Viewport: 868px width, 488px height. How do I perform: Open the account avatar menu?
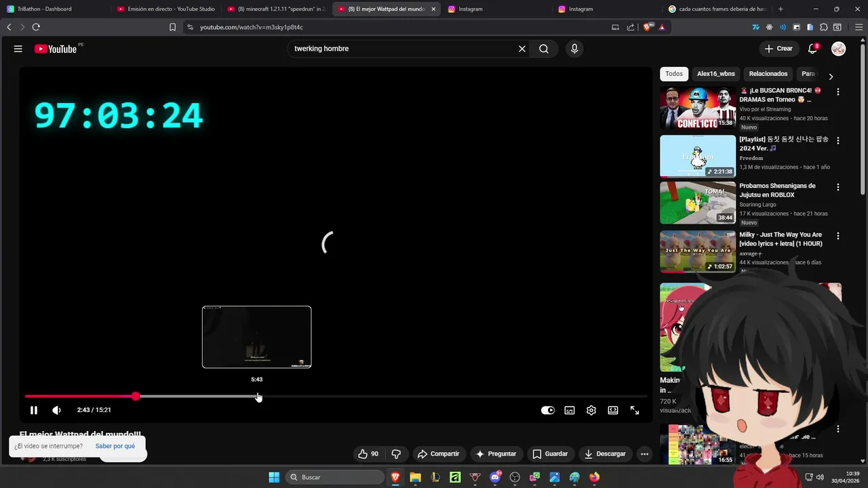point(839,49)
